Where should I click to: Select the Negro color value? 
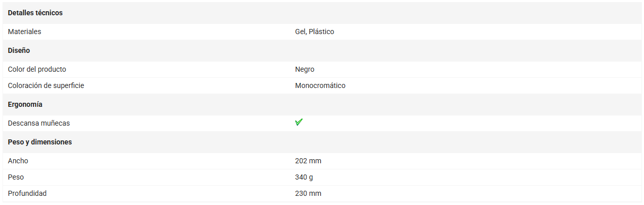pos(304,69)
